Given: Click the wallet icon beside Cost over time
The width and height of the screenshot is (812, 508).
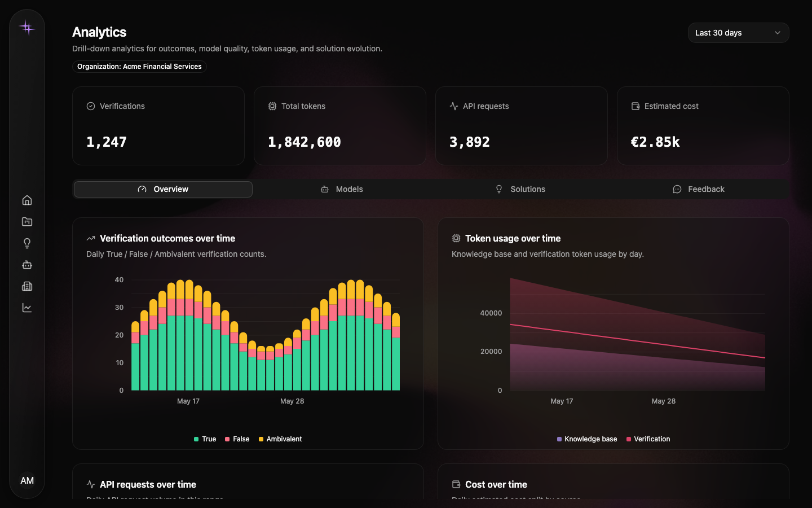Looking at the screenshot, I should pos(456,484).
